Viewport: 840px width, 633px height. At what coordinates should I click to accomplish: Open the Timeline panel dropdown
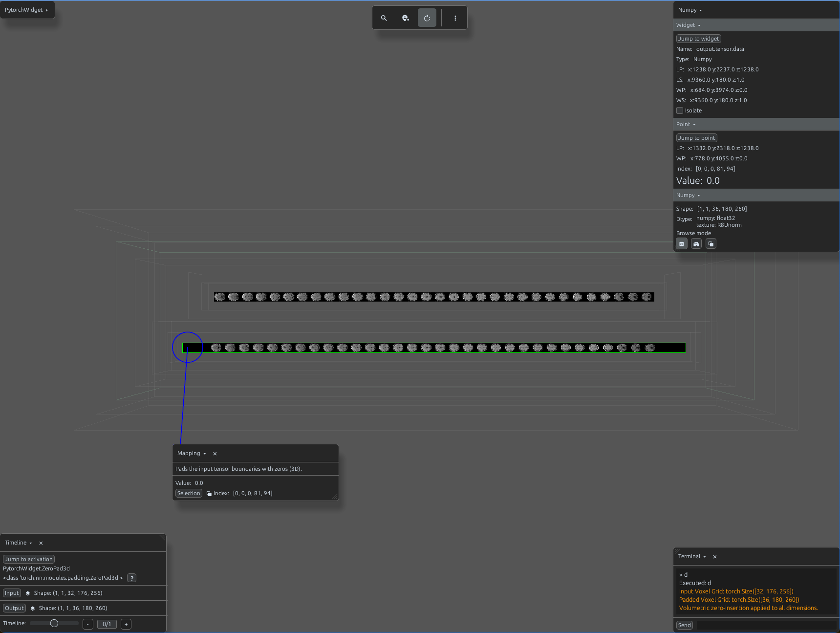pos(19,543)
